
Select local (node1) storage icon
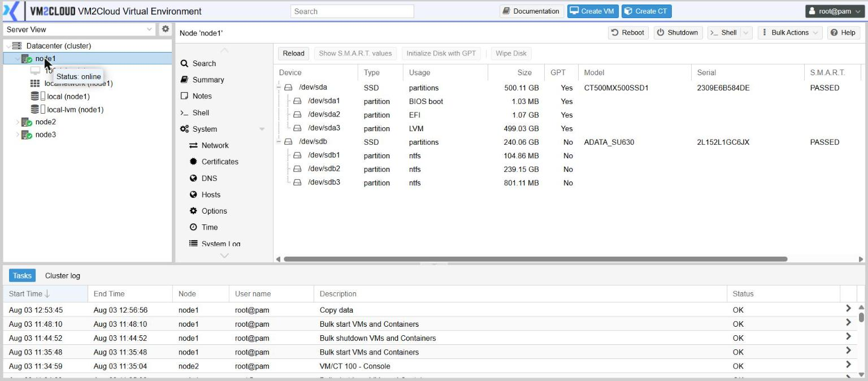click(x=35, y=96)
